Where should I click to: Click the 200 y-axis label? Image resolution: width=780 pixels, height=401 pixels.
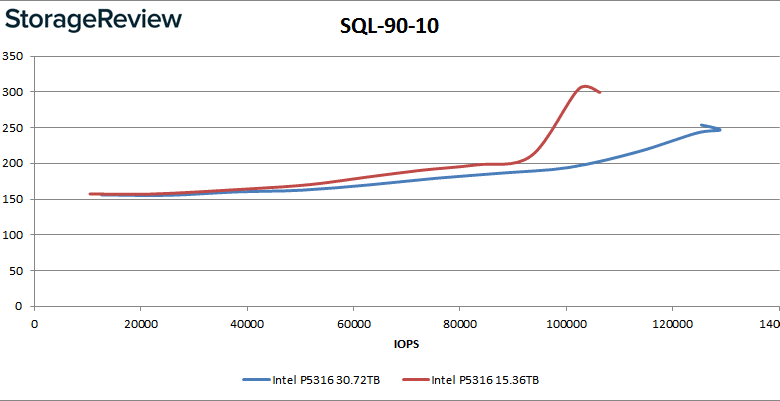[12, 164]
